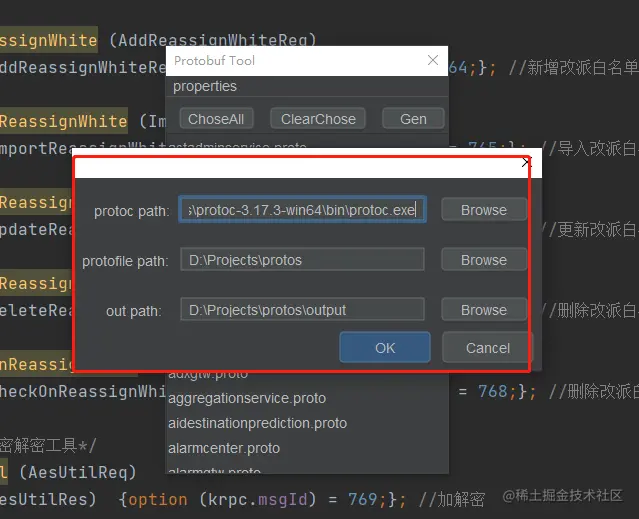Focus the protoc path input field
Screen dimensions: 639x519
(302, 210)
